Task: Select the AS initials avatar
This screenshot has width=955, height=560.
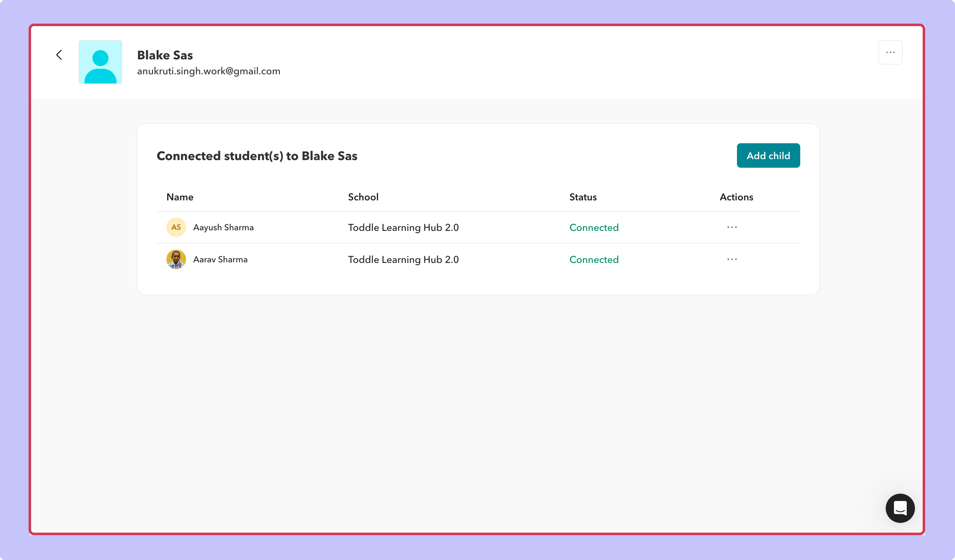Action: tap(176, 227)
